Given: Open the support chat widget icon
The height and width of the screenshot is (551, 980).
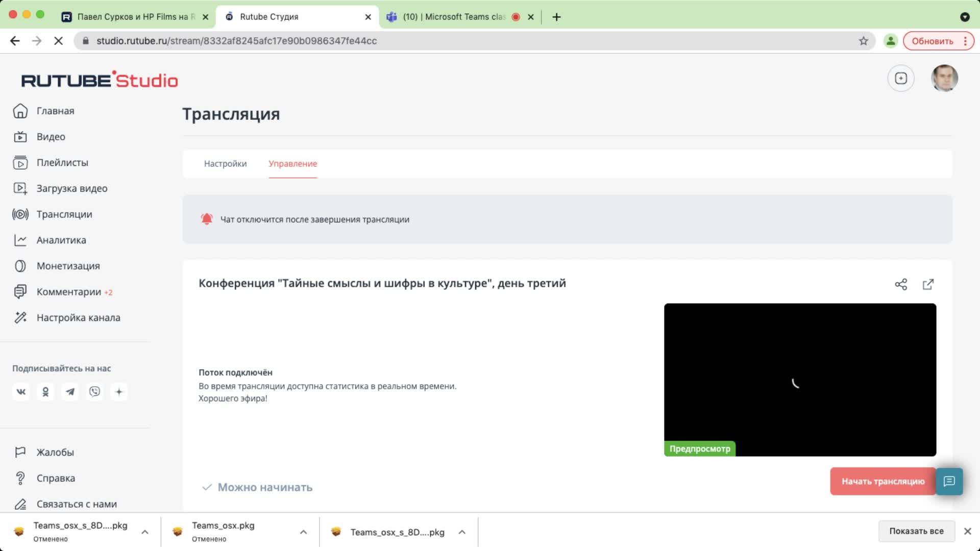Looking at the screenshot, I should click(x=949, y=481).
